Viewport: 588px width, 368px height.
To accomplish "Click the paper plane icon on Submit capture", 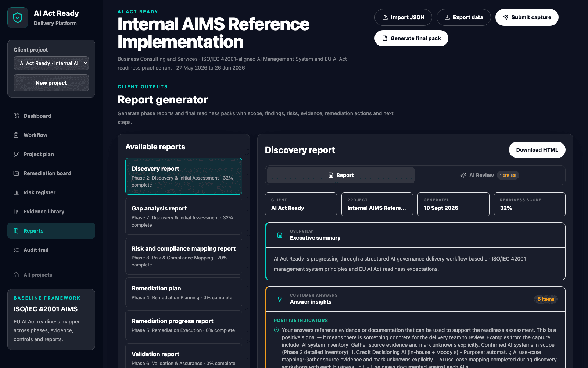I will [506, 17].
